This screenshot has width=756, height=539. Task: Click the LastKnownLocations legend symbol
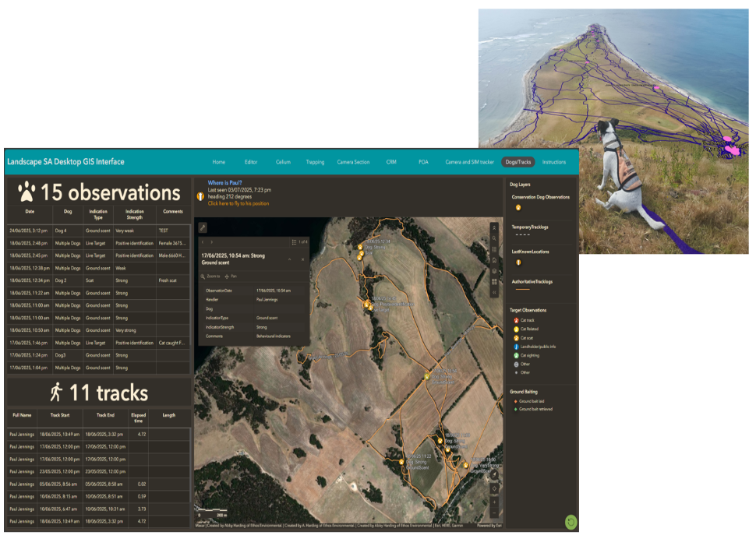point(518,262)
